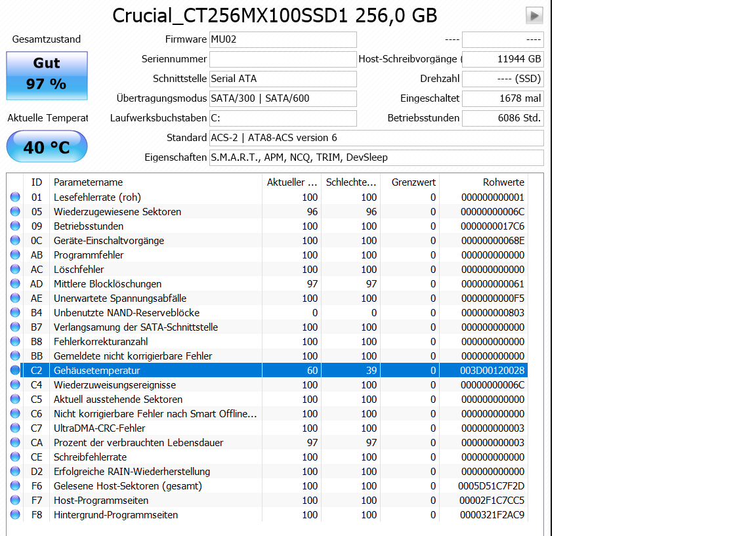The image size is (756, 536).
Task: Click the Laufwerksbuchstaben field showing C:
Action: click(x=283, y=118)
